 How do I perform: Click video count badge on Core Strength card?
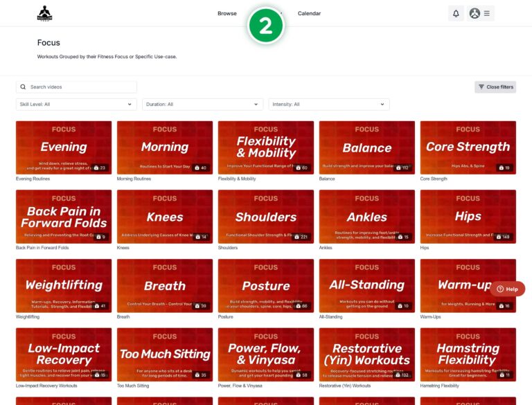(504, 168)
